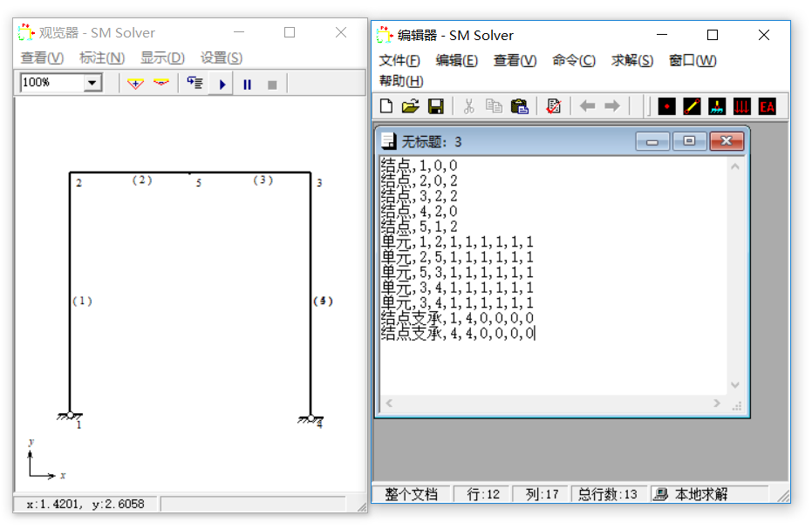Image resolution: width=812 pixels, height=529 pixels.
Task: Click element label (3) in the viewer
Action: (263, 180)
